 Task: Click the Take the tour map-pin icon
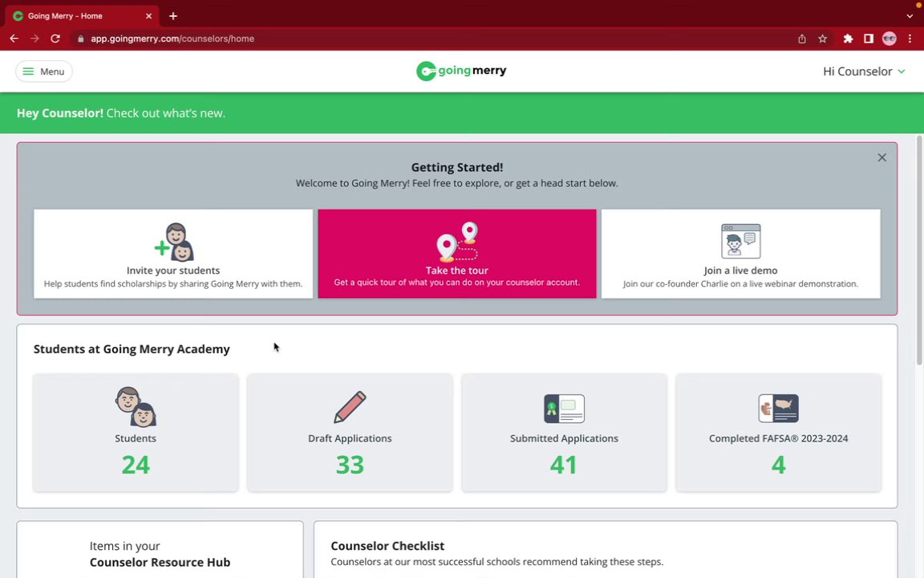[x=457, y=241]
